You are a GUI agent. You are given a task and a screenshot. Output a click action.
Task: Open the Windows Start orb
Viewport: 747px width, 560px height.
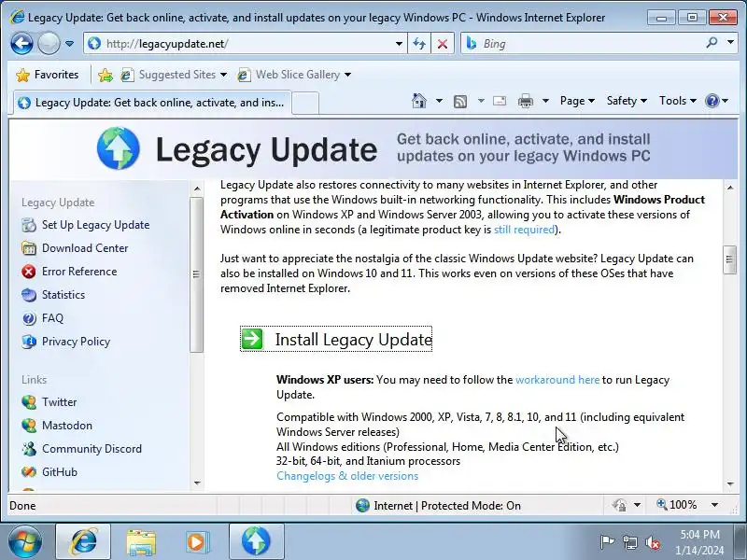(25, 541)
